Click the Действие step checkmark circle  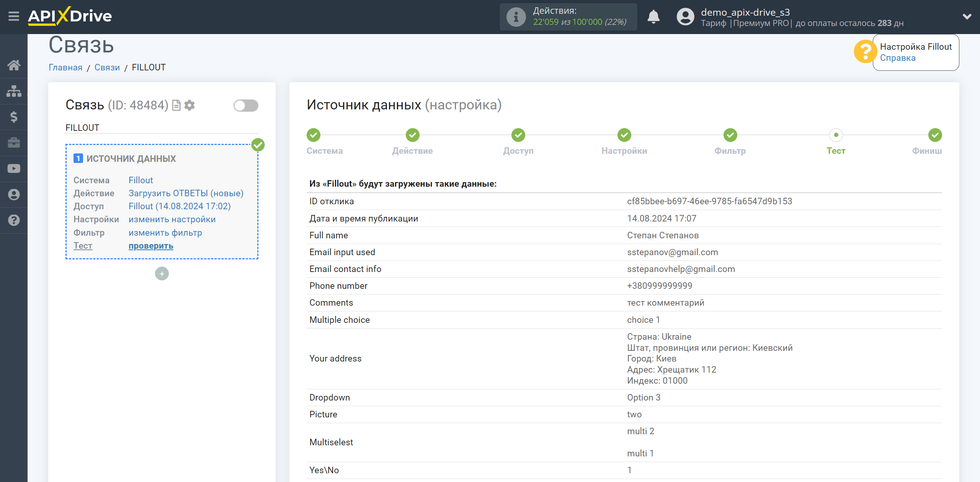pyautogui.click(x=413, y=135)
